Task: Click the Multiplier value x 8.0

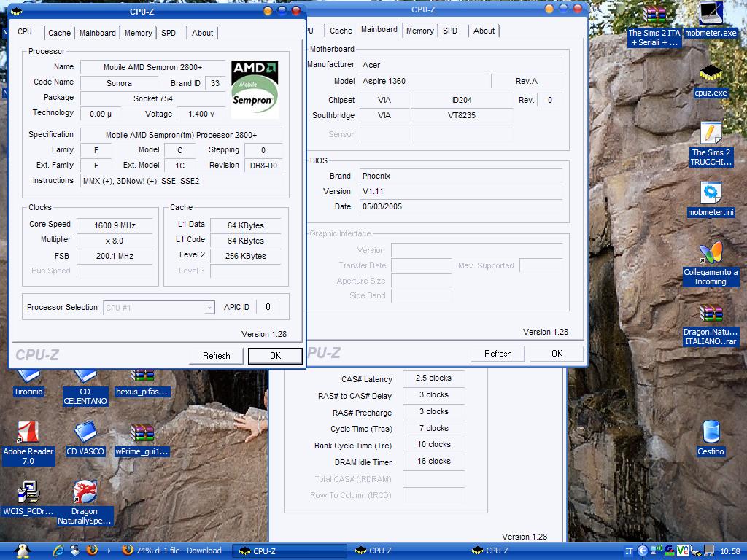Action: click(115, 241)
